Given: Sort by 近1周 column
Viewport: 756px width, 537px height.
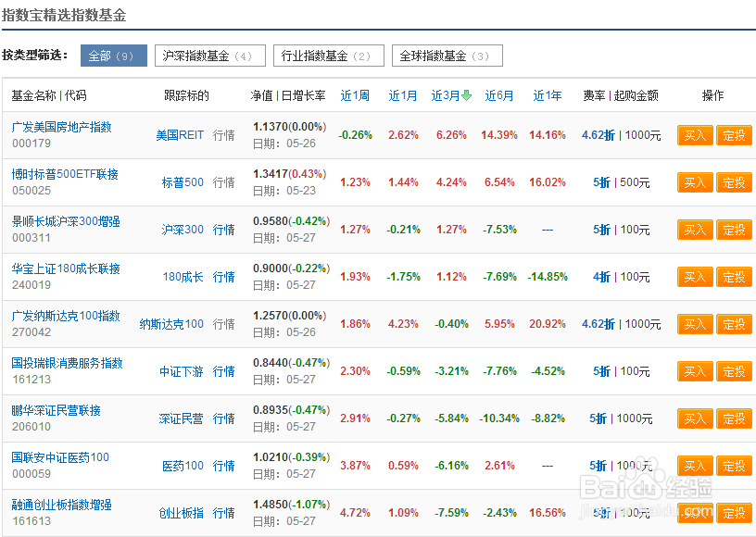Looking at the screenshot, I should pos(355,95).
